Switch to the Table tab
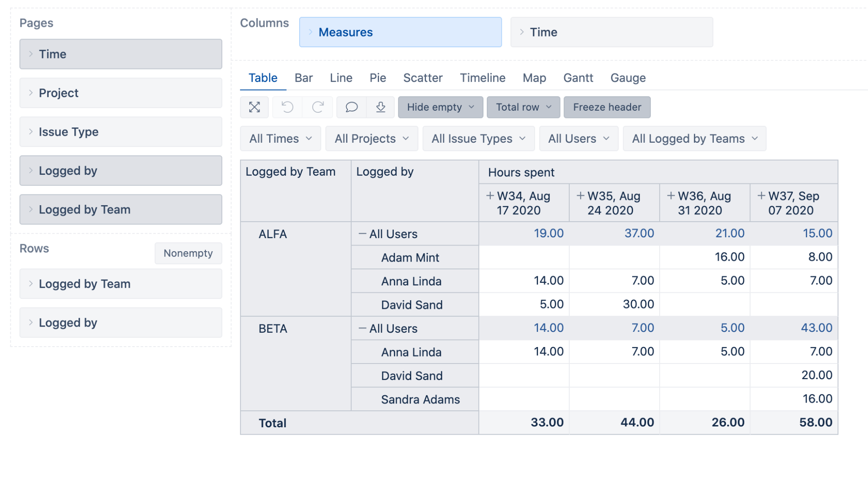 click(263, 78)
